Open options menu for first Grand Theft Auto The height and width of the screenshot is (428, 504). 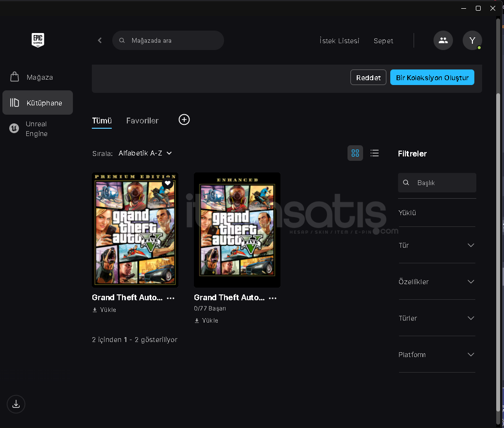point(171,298)
